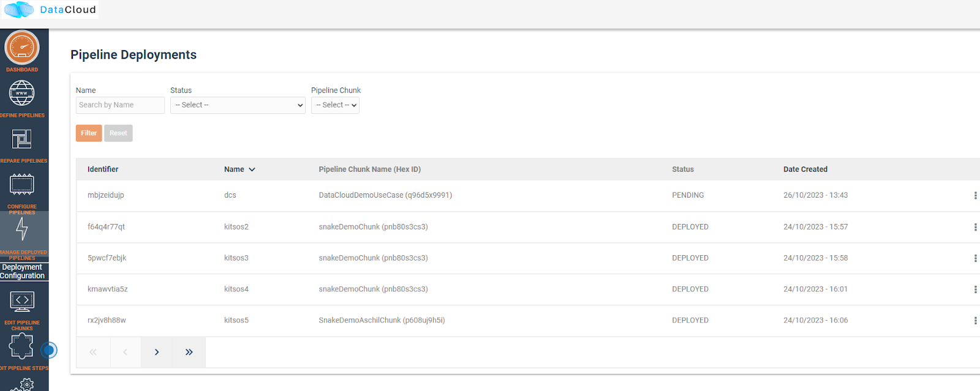Image resolution: width=980 pixels, height=391 pixels.
Task: Open Edit Pipeline Steps puzzle icon
Action: 21,346
